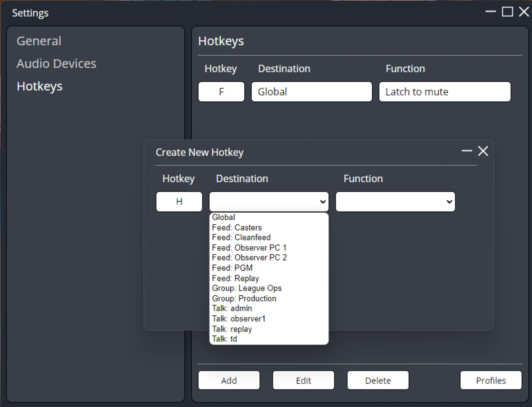Viewport: 532px width, 407px height.
Task: Collapse the Destination dropdown arrow
Action: tap(323, 202)
